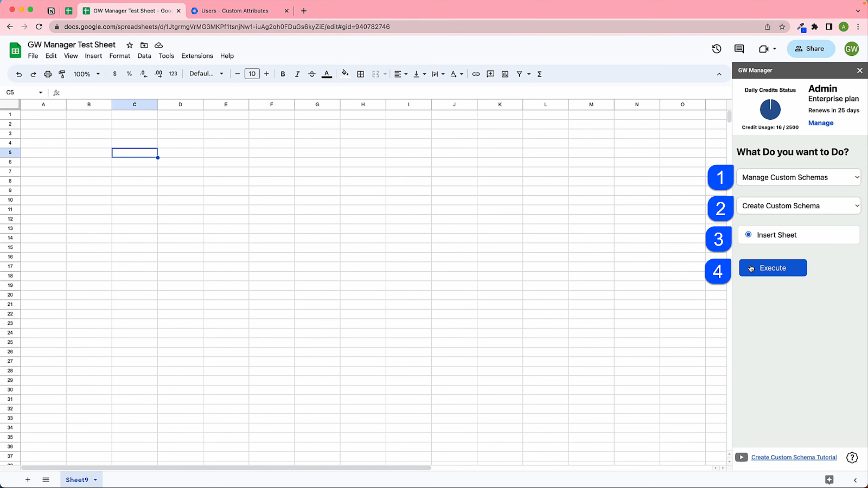Open the Format menu
Viewport: 868px width, 488px height.
[x=120, y=56]
